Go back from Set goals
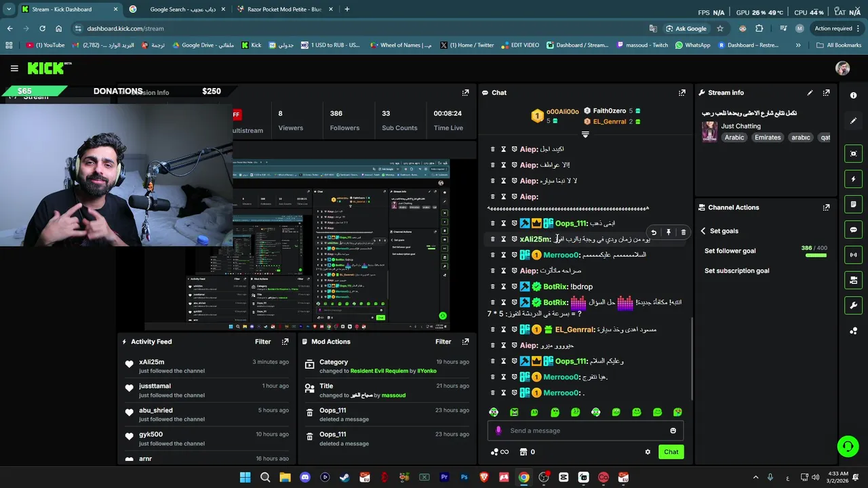868x488 pixels. pyautogui.click(x=703, y=231)
